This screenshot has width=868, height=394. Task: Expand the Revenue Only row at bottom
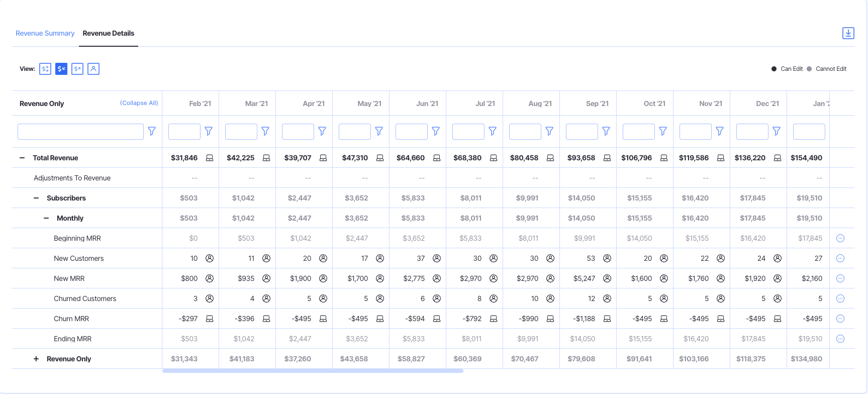tap(36, 359)
